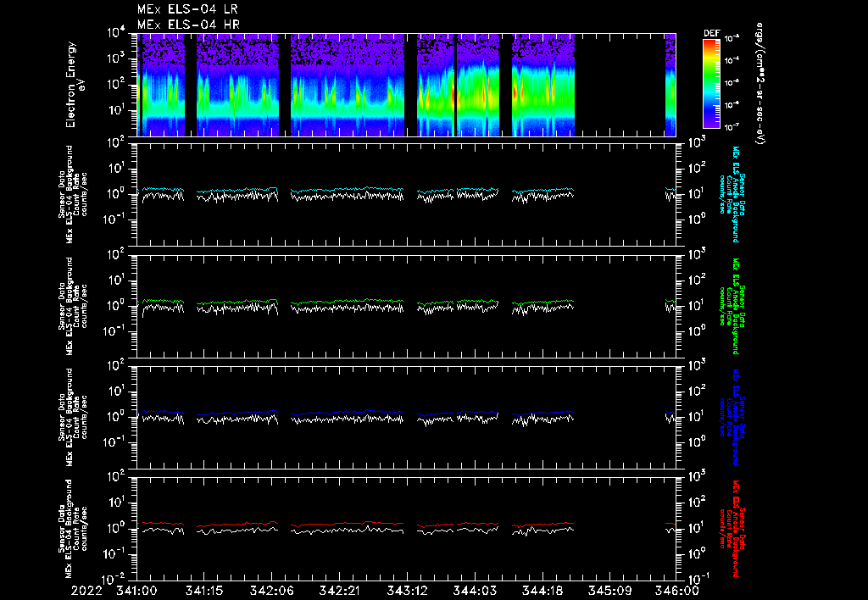Click the '343:12' time axis tick label

407,592
